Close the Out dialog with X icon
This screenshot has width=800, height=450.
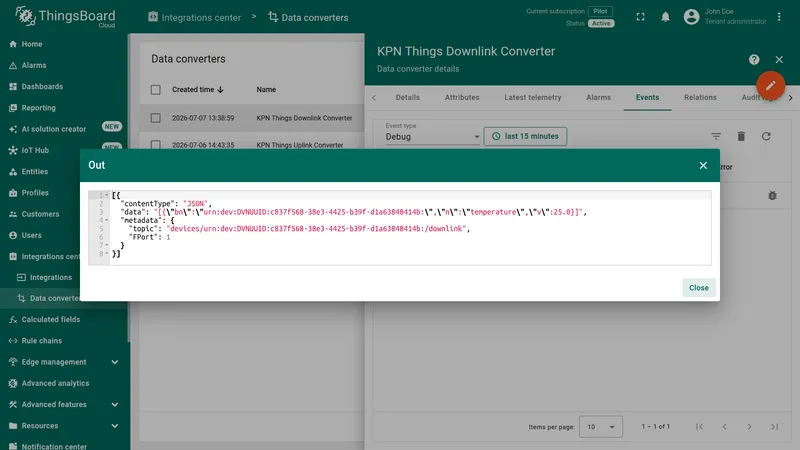click(703, 165)
